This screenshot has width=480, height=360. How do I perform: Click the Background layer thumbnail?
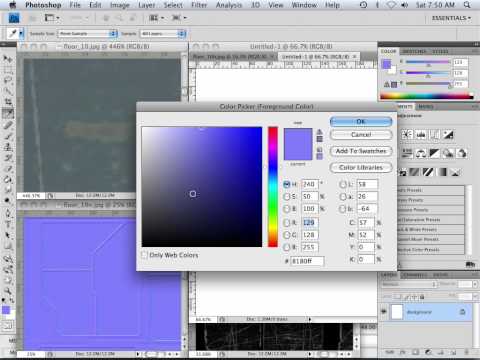[x=397, y=312]
